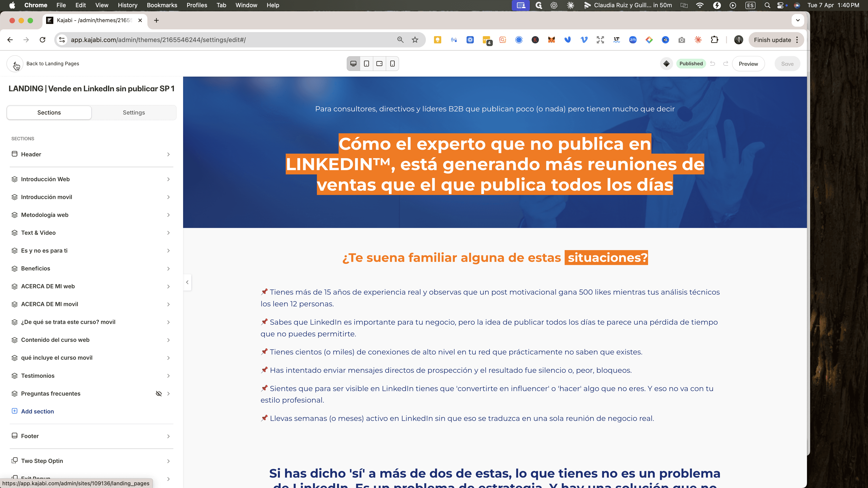Click the diamond icon next to Published
Viewport: 868px width, 488px height.
(x=666, y=64)
